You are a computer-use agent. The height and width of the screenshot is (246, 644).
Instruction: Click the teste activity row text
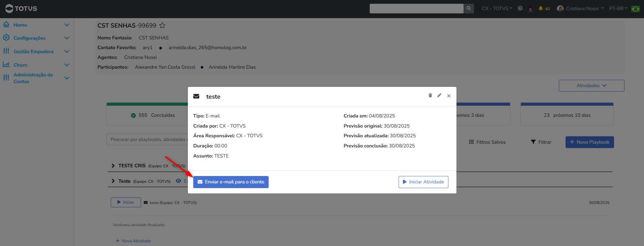click(173, 203)
